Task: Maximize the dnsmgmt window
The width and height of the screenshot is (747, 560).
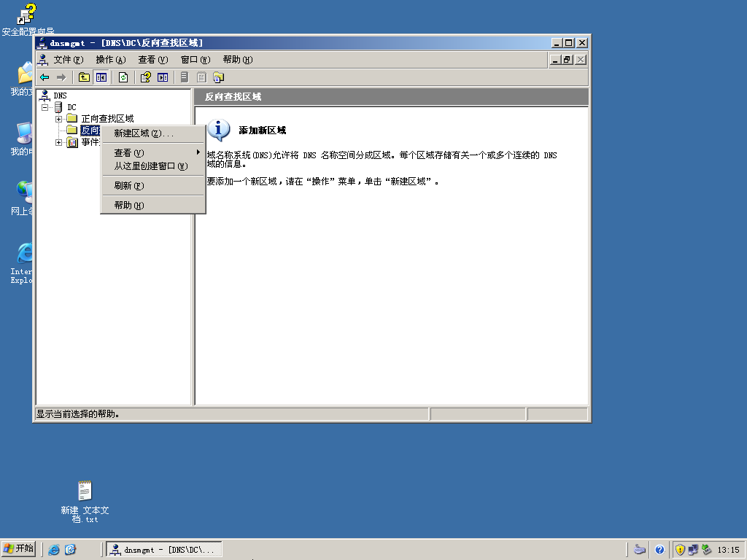Action: [x=569, y=43]
